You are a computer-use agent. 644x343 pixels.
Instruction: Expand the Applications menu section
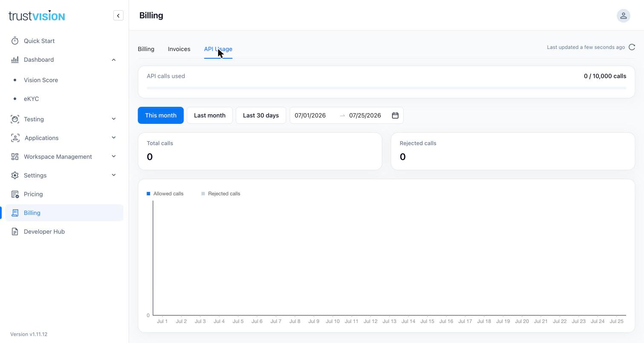click(114, 138)
